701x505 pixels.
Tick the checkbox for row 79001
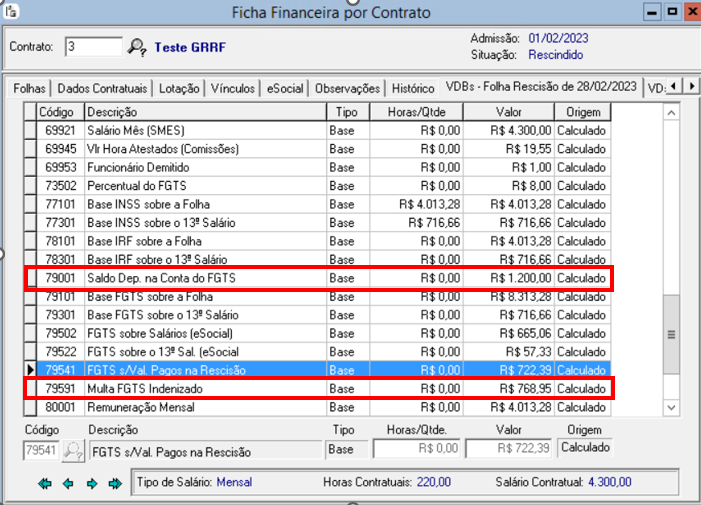click(30, 276)
